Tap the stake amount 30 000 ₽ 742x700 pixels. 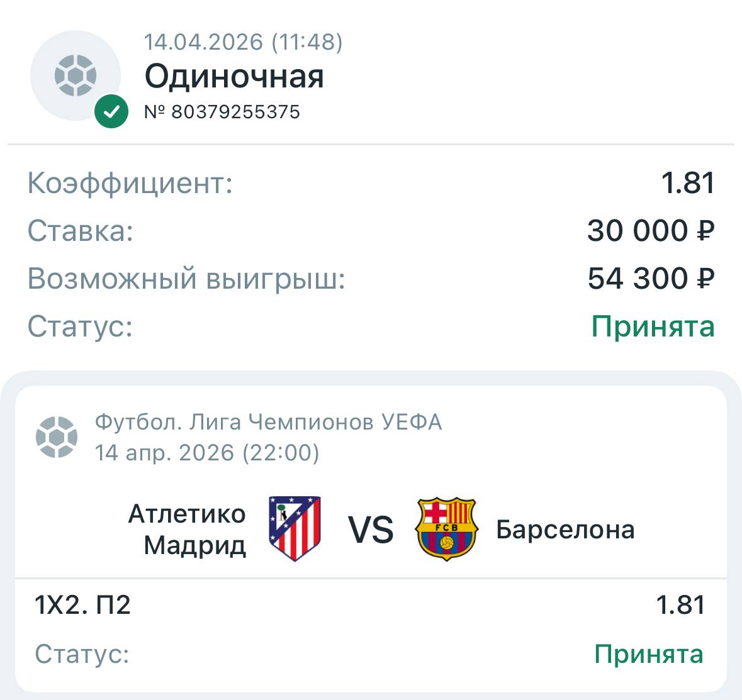[x=651, y=231]
